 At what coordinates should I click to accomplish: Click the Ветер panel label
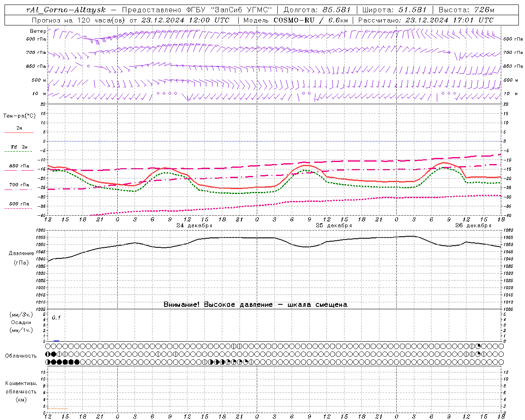pos(38,31)
